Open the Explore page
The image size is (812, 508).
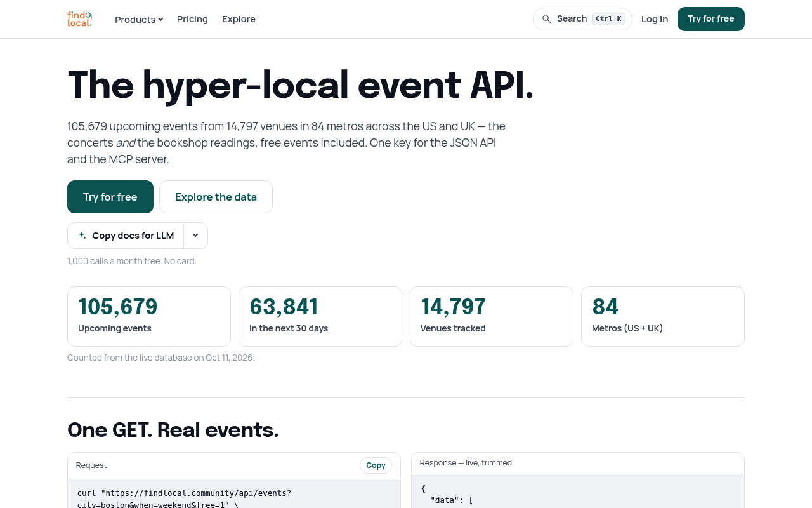pyautogui.click(x=239, y=19)
